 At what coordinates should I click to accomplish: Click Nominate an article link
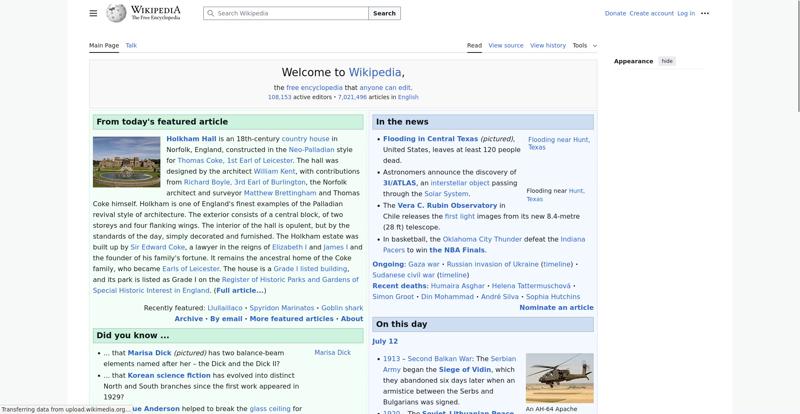click(557, 307)
